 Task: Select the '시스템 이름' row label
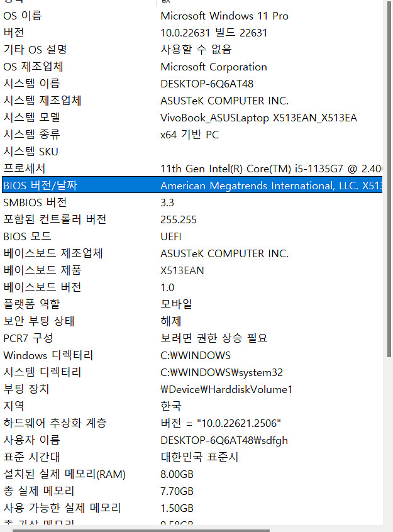31,84
